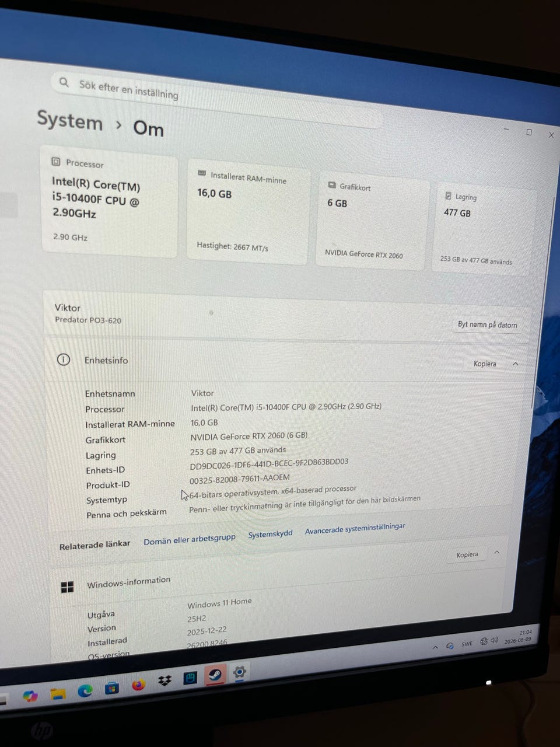This screenshot has width=560, height=747.
Task: Open the teal app icon left of Steam
Action: (x=190, y=678)
